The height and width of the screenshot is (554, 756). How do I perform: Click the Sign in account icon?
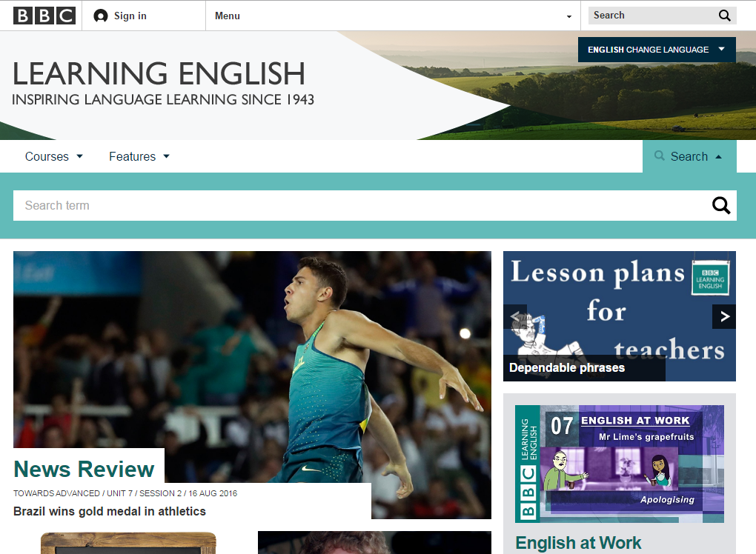pos(100,16)
